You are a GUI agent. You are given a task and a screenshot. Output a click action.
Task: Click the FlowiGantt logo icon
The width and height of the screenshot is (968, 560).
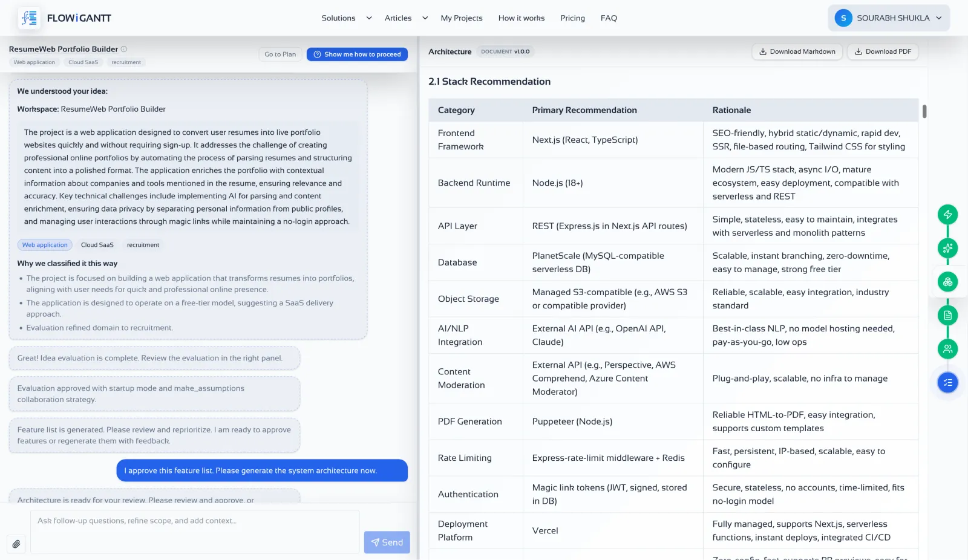pos(29,18)
